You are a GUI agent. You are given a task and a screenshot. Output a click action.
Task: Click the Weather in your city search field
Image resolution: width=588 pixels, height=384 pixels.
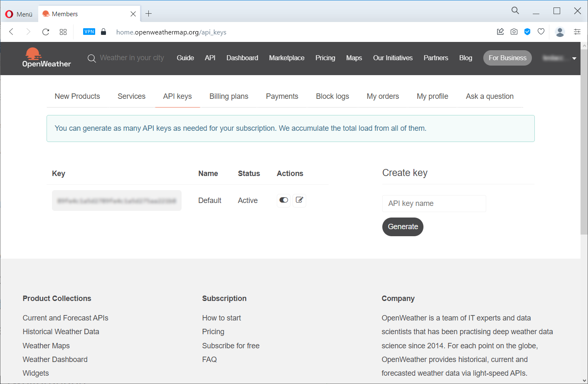pos(132,58)
